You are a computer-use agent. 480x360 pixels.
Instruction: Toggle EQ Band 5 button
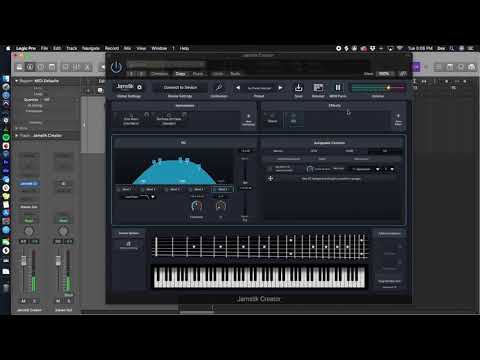(222, 189)
